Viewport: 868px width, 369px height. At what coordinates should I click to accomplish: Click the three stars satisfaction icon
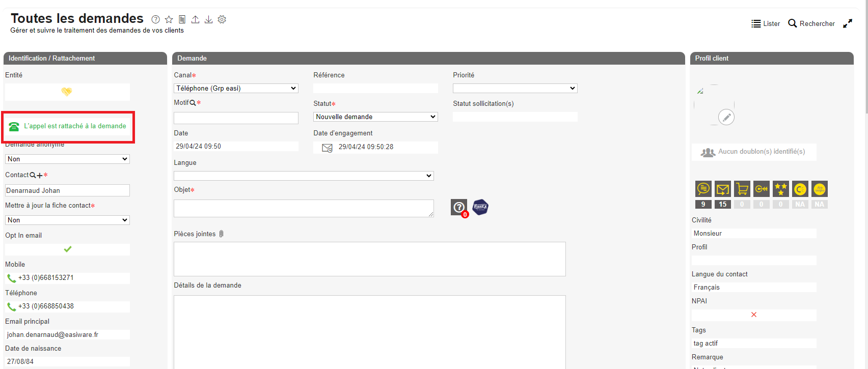tap(780, 189)
